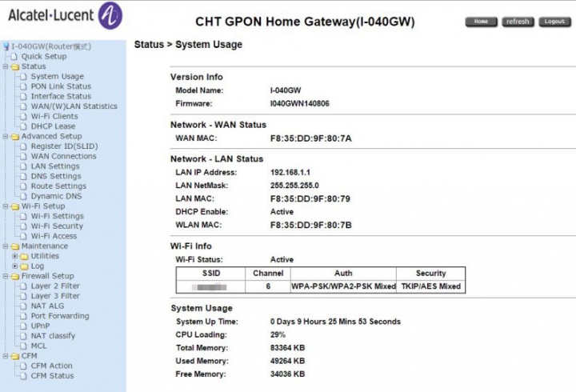Click the Utilities folder icon
The image size is (576, 392).
click(x=24, y=257)
